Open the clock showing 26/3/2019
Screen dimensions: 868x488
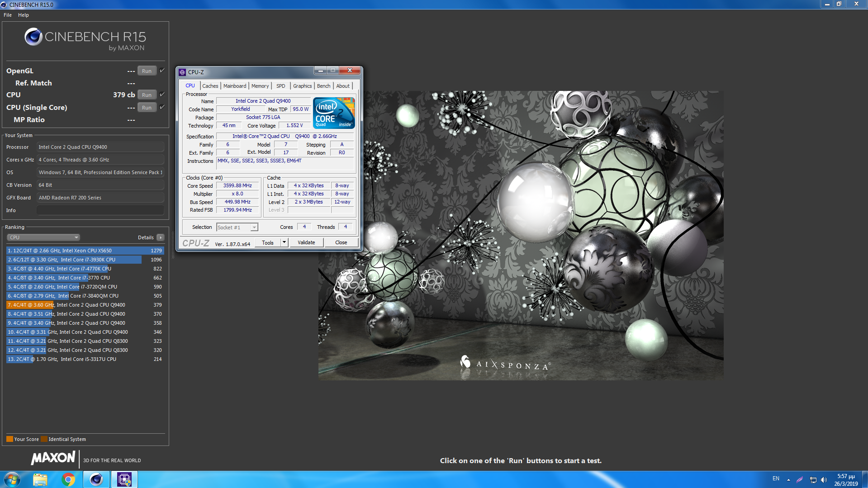coord(846,480)
